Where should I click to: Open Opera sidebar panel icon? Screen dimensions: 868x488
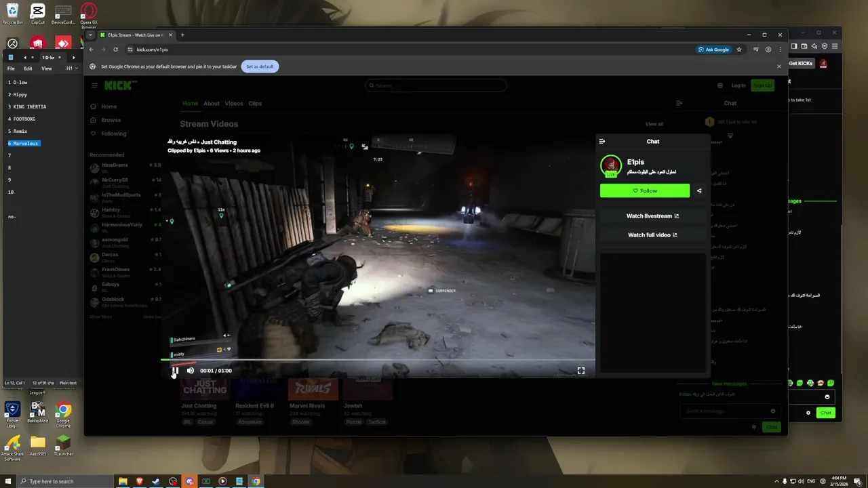pyautogui.click(x=794, y=46)
